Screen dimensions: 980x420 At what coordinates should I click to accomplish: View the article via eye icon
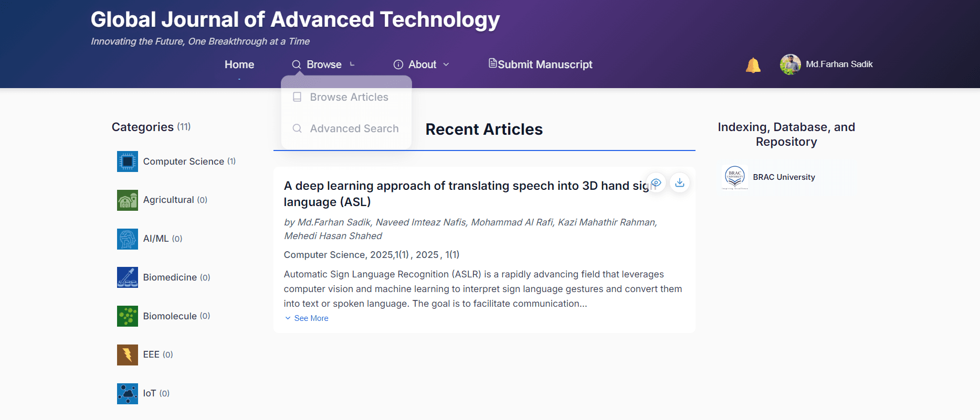pyautogui.click(x=656, y=182)
